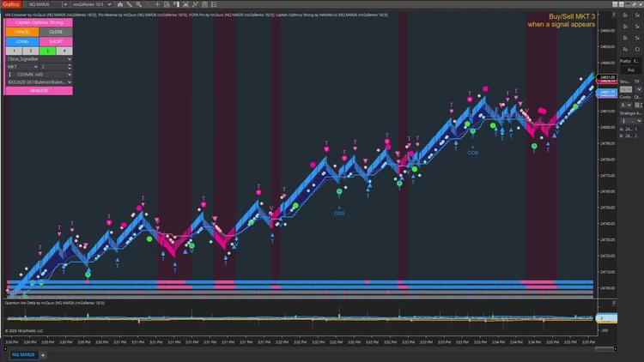The image size is (644, 362).
Task: Click the horizontal scrollbar thumb at bottom
Action: pyautogui.click(x=604, y=348)
